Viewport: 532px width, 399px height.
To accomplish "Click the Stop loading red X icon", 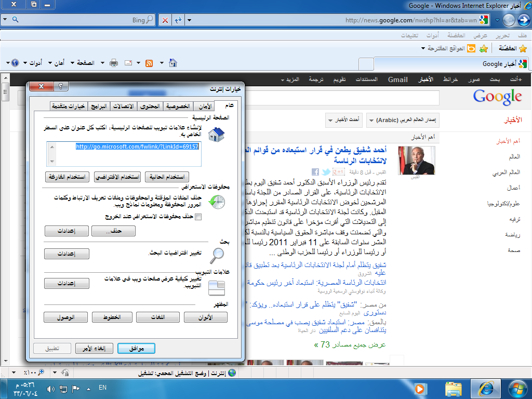I will (x=165, y=20).
